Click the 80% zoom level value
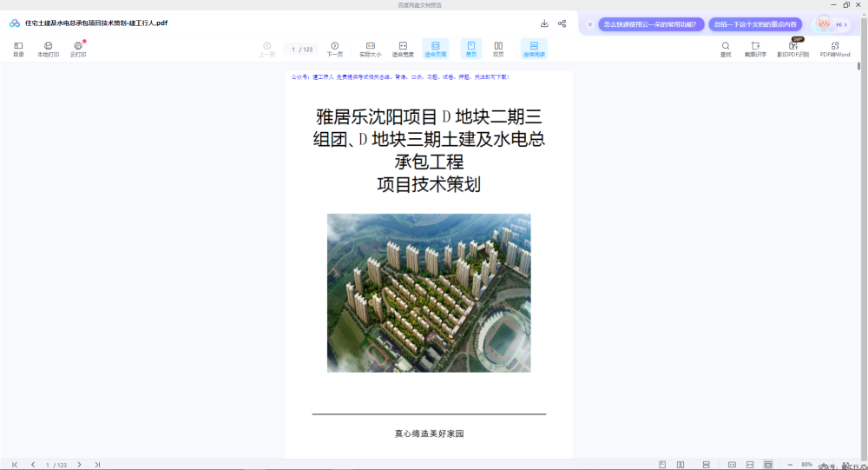The width and height of the screenshot is (868, 470). (x=806, y=465)
